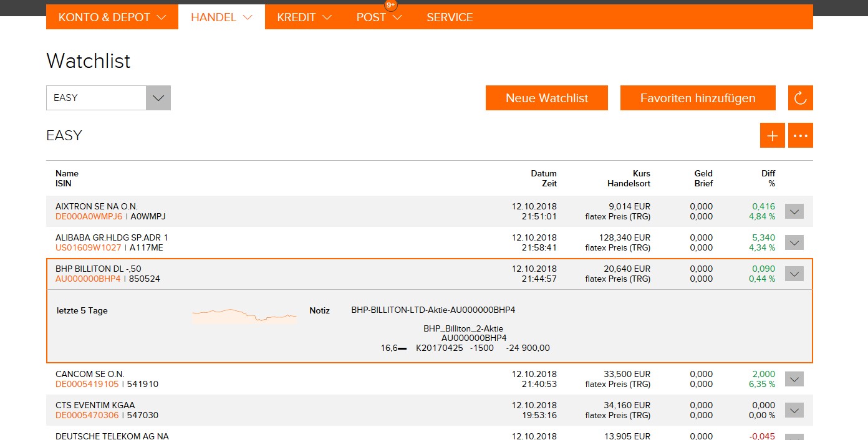
Task: Add a security with the plus icon
Action: click(772, 135)
